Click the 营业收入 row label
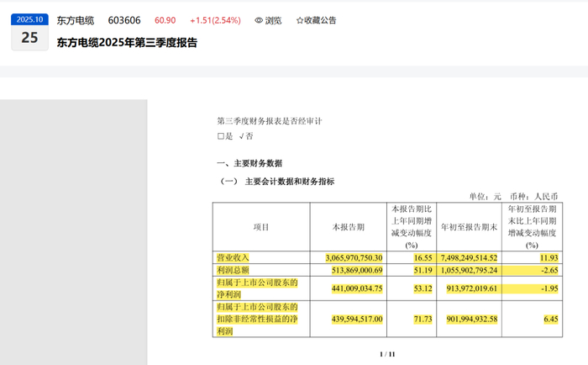 (x=233, y=257)
